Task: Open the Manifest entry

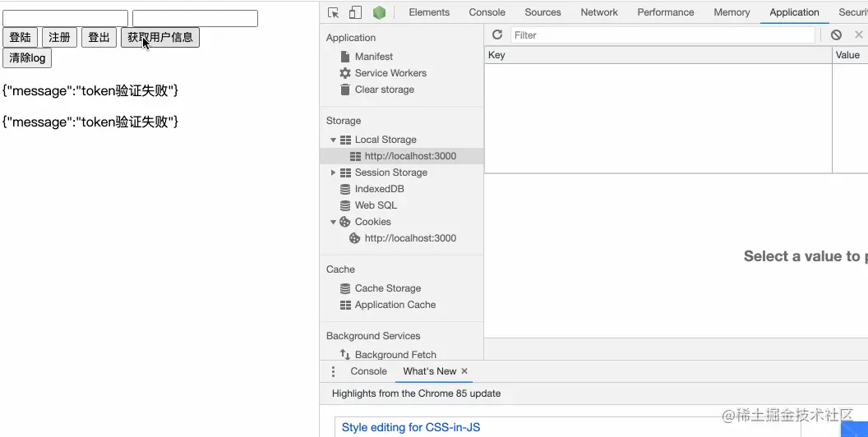Action: (x=374, y=57)
